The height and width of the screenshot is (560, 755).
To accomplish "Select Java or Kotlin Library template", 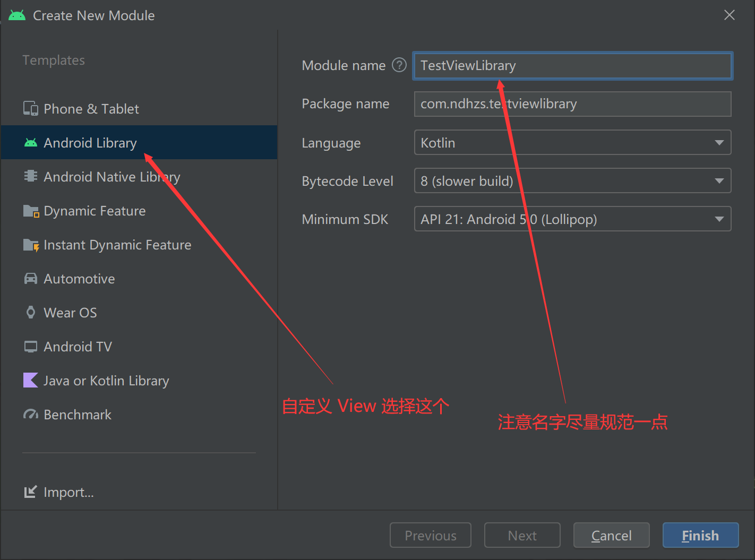I will (139, 381).
